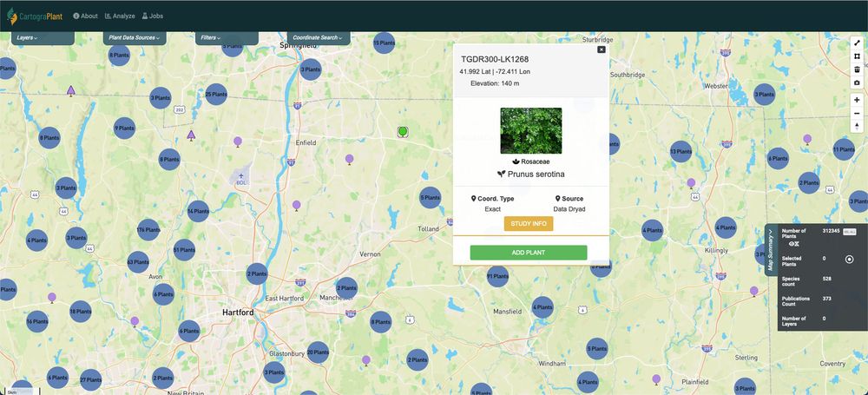868x395 pixels.
Task: Open the Jobs page
Action: [152, 16]
